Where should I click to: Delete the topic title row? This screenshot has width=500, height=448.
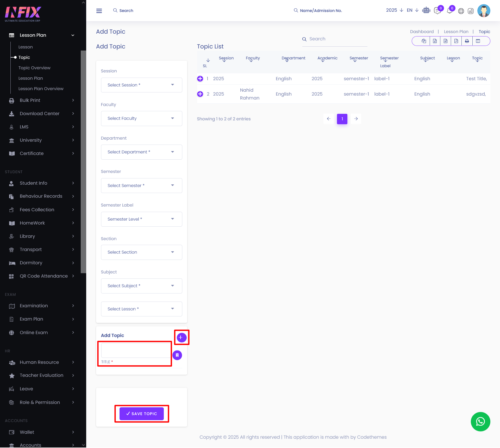pos(177,355)
